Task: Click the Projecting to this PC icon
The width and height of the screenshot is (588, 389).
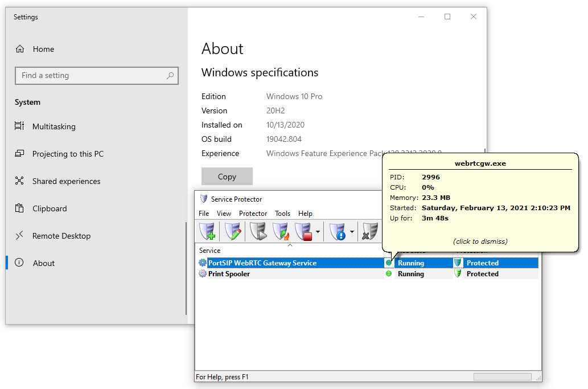Action: [x=19, y=153]
